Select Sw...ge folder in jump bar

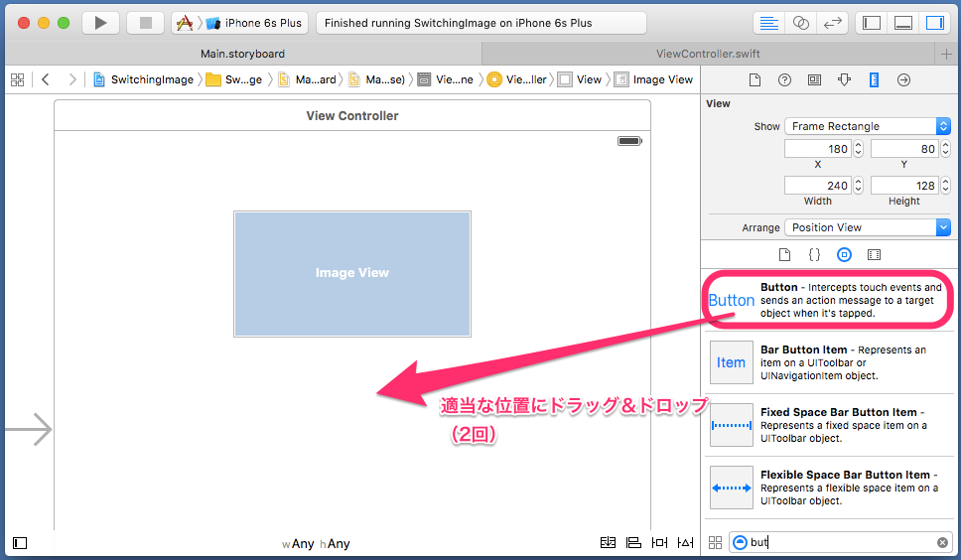(x=234, y=79)
